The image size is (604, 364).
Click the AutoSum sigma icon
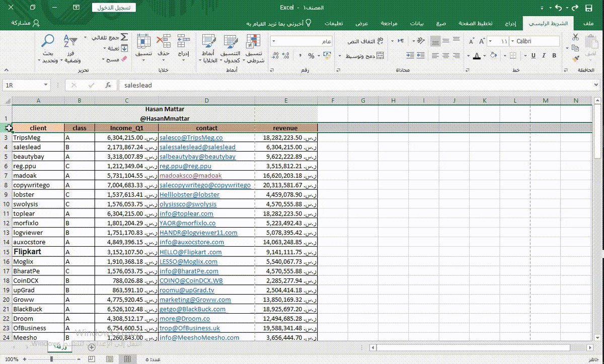coord(124,38)
